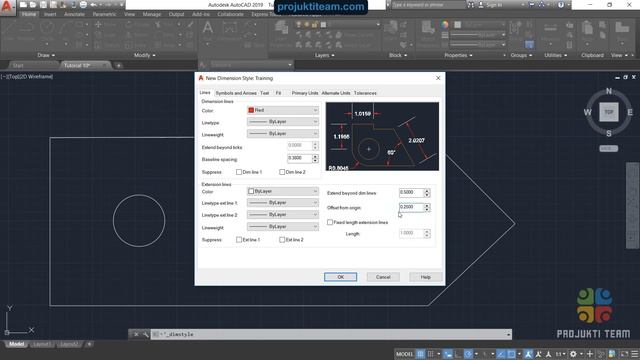Click the Plot printer icon in quick access toolbar

pyautogui.click(x=83, y=5)
